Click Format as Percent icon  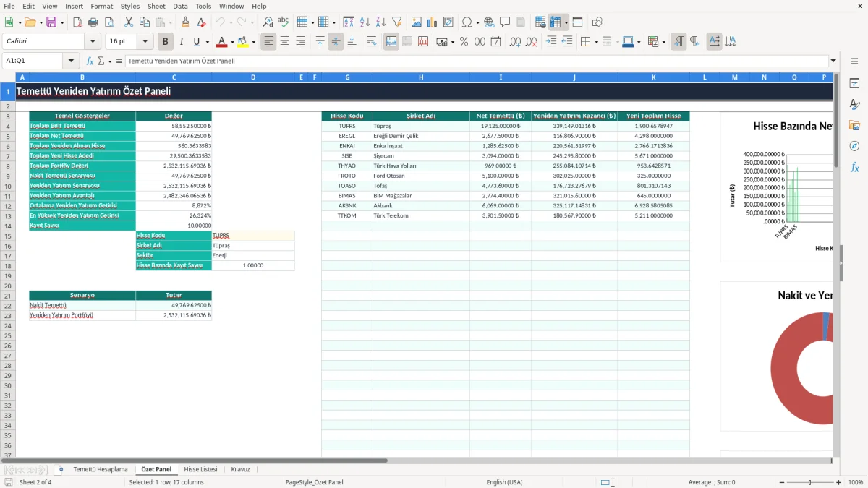[x=464, y=42]
